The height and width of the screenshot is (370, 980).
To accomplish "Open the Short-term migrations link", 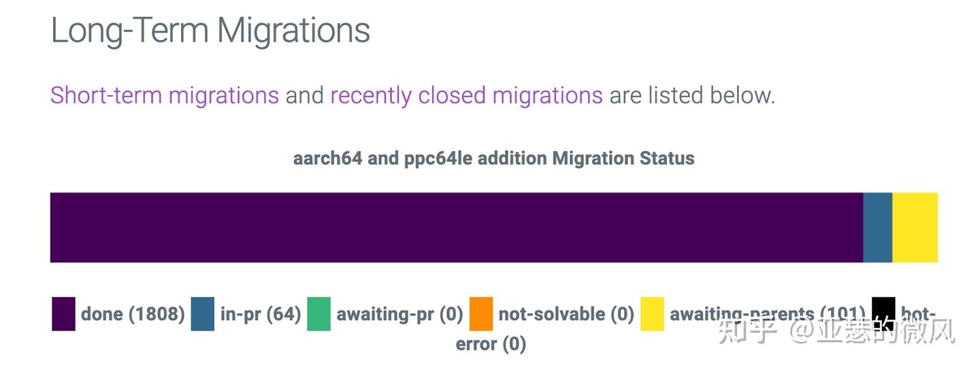I will [164, 95].
